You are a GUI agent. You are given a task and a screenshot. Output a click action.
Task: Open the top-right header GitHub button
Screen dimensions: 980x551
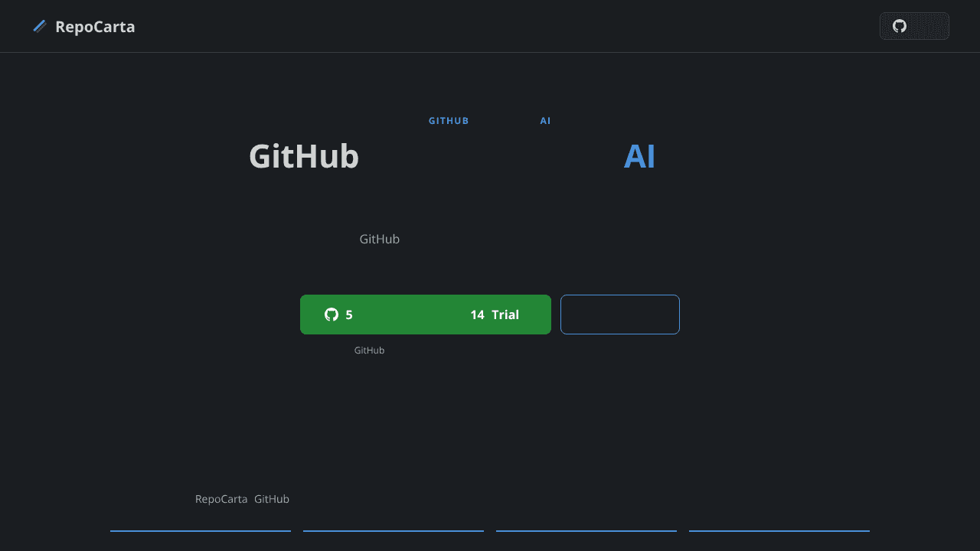(x=914, y=26)
